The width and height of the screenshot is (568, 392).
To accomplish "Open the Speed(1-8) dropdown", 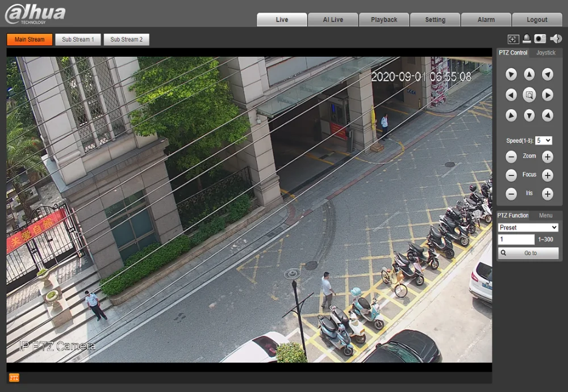I will [x=544, y=141].
